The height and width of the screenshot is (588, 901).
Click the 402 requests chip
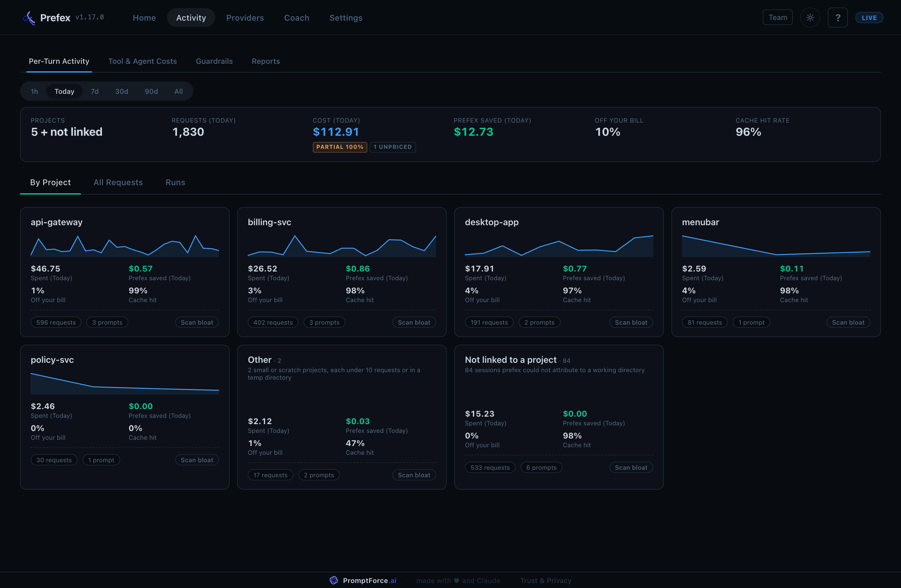point(273,322)
